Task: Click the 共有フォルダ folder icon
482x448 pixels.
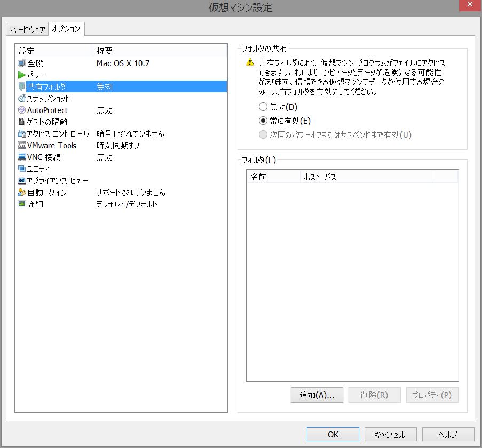Action: (21, 86)
